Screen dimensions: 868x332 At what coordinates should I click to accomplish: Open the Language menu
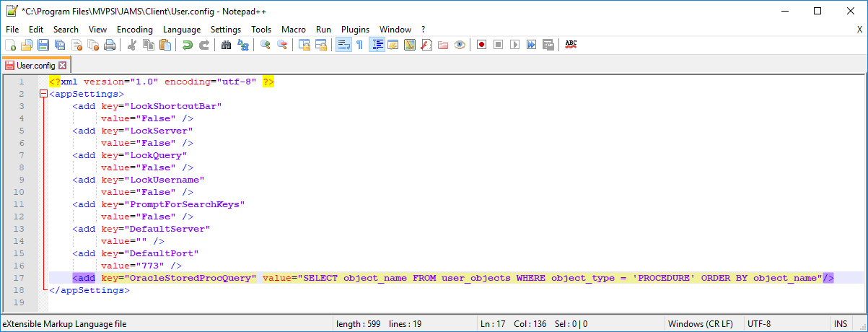[182, 30]
